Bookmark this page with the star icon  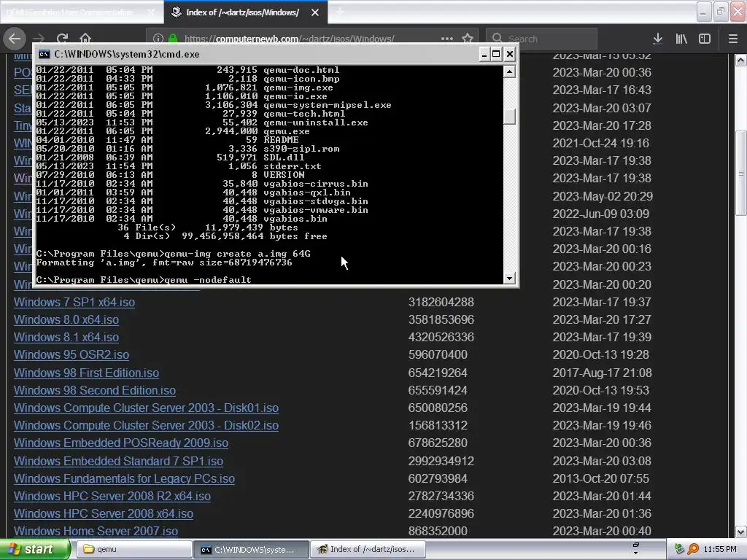[468, 39]
